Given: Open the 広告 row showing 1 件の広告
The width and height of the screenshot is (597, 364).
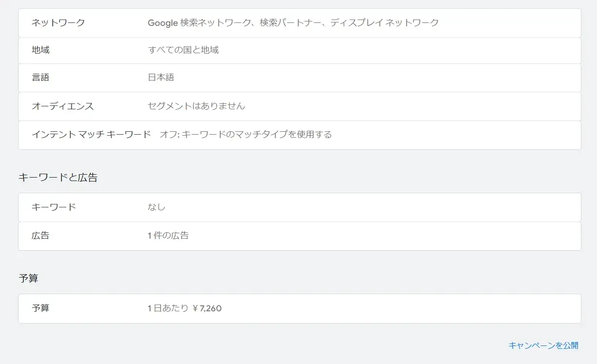Looking at the screenshot, I should (x=300, y=236).
